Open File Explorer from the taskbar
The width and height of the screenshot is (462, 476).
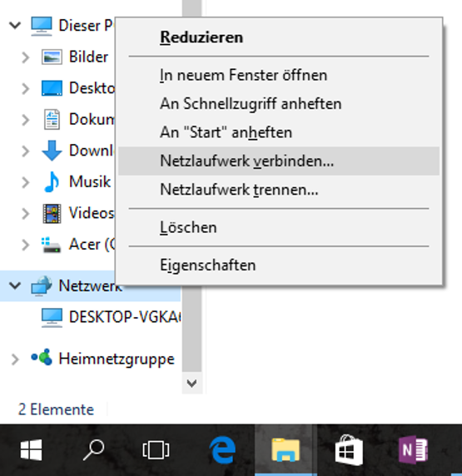pos(286,450)
